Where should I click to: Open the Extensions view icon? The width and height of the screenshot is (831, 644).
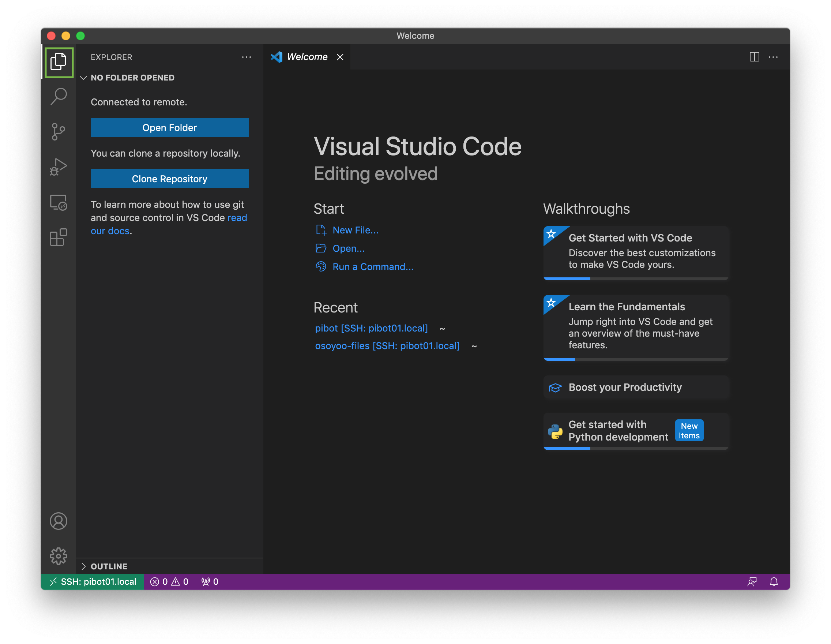click(59, 237)
